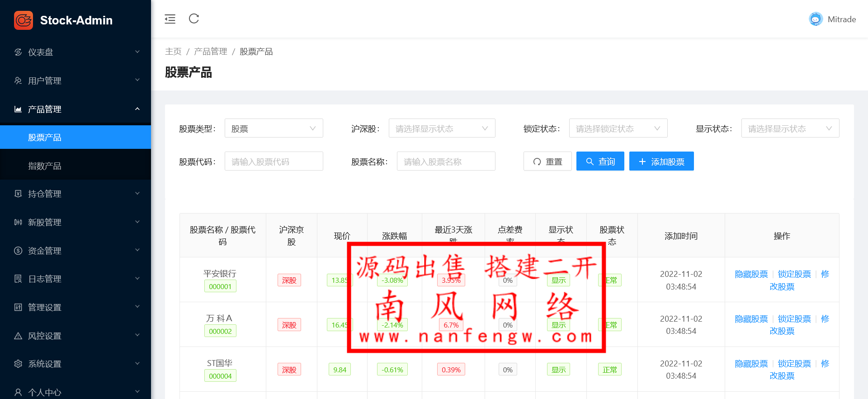Click the refresh page icon in header

[x=194, y=19]
